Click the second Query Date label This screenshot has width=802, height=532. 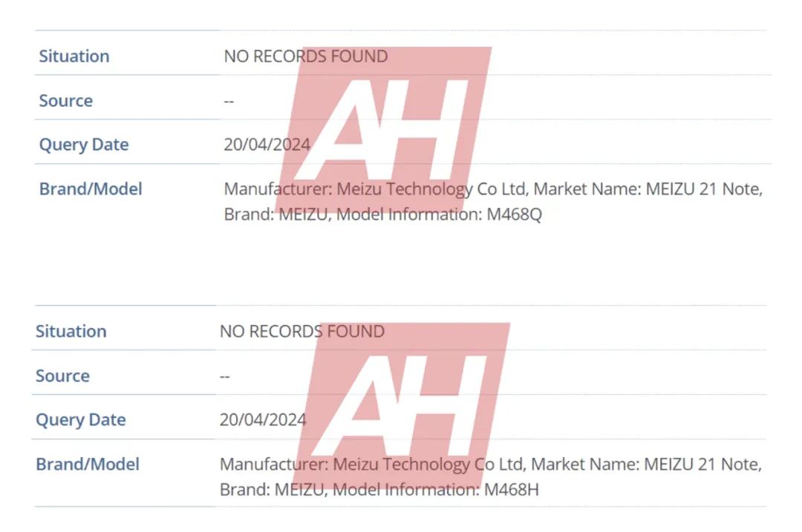pyautogui.click(x=81, y=420)
